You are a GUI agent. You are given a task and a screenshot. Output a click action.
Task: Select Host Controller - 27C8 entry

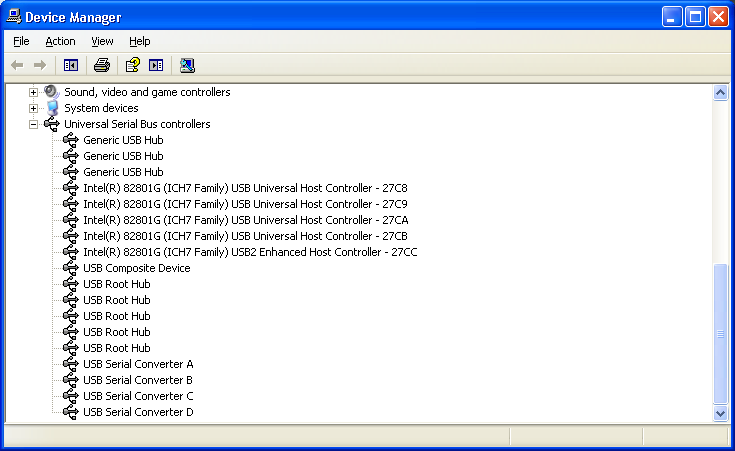(x=245, y=188)
